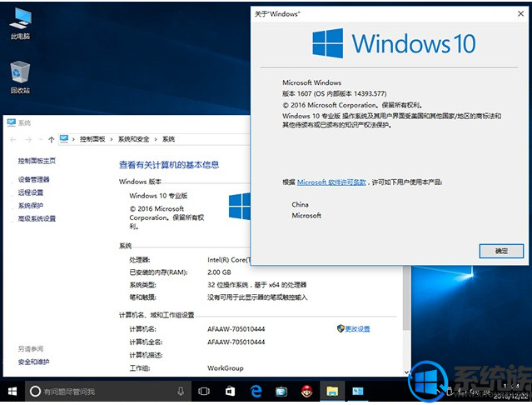
Task: Open Advanced System Settings link
Action: click(x=37, y=218)
